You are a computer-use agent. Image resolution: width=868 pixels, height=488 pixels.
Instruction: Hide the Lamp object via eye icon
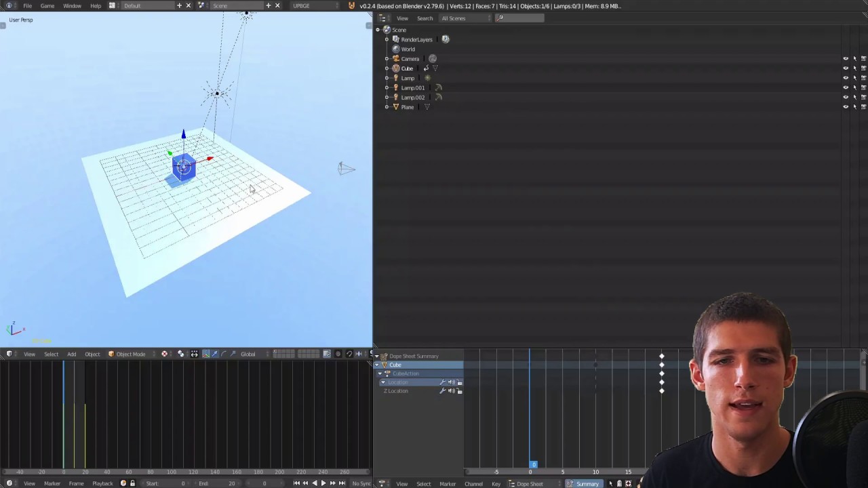tap(846, 78)
